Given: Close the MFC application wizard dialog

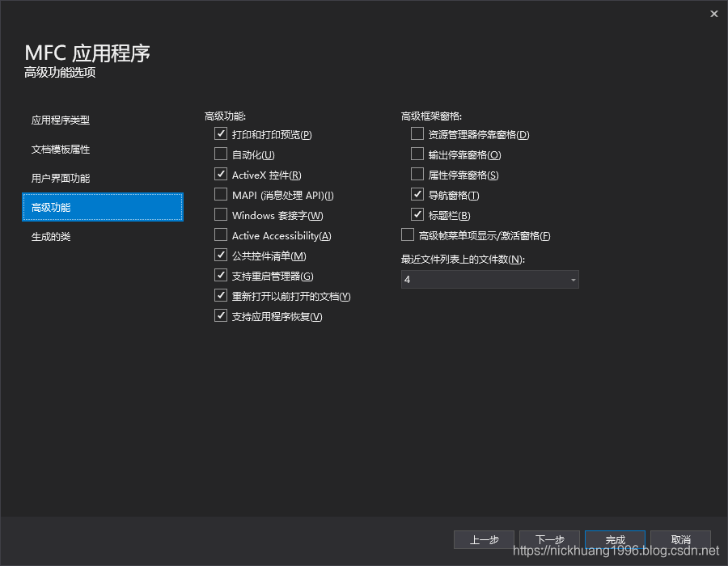Looking at the screenshot, I should pos(713,14).
